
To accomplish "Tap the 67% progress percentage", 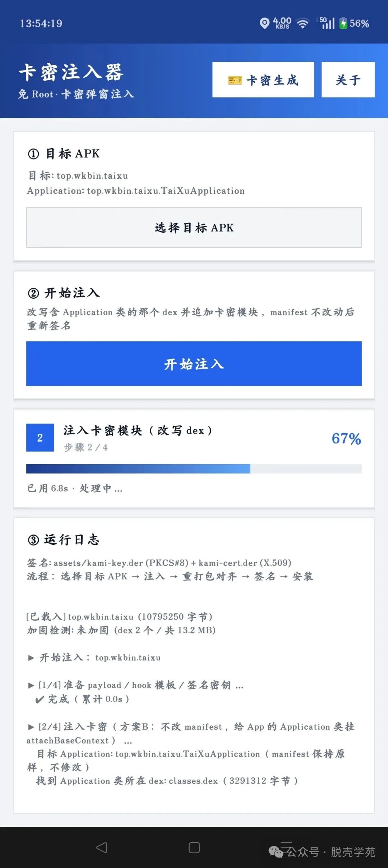I will click(x=346, y=438).
